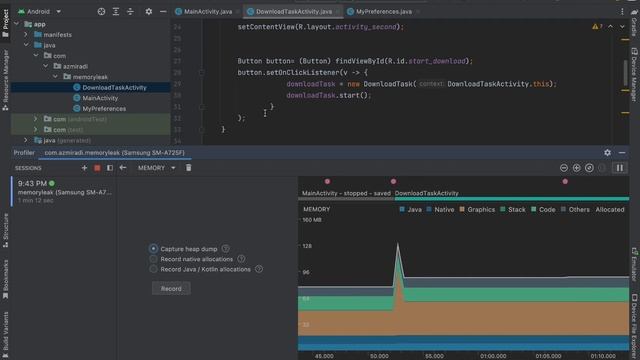Click event marker above DownloadTaskActivity label

click(x=393, y=181)
